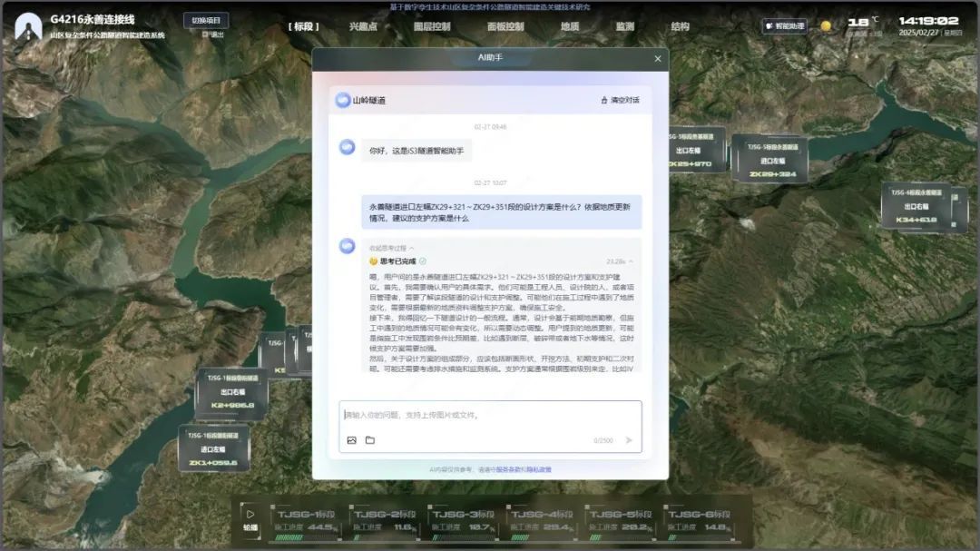The height and width of the screenshot is (551, 980).
Task: Click the folder file upload icon
Action: 370,440
